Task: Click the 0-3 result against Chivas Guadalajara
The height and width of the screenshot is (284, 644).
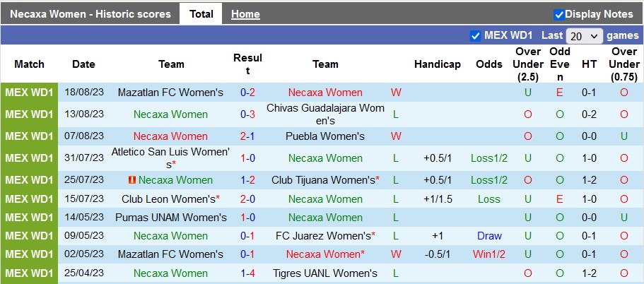Action: coord(247,114)
